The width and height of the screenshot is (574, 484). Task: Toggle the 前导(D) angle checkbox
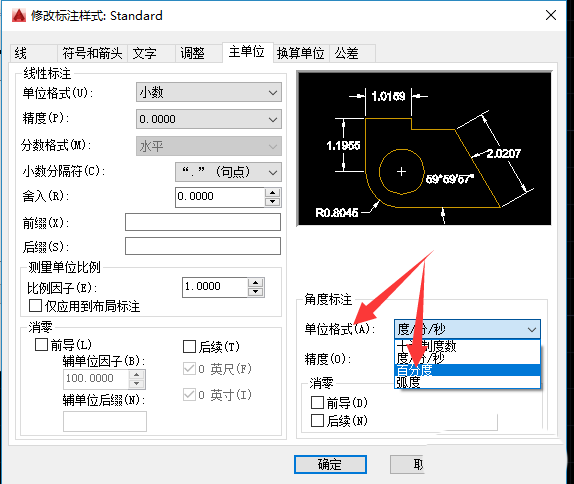(x=317, y=402)
